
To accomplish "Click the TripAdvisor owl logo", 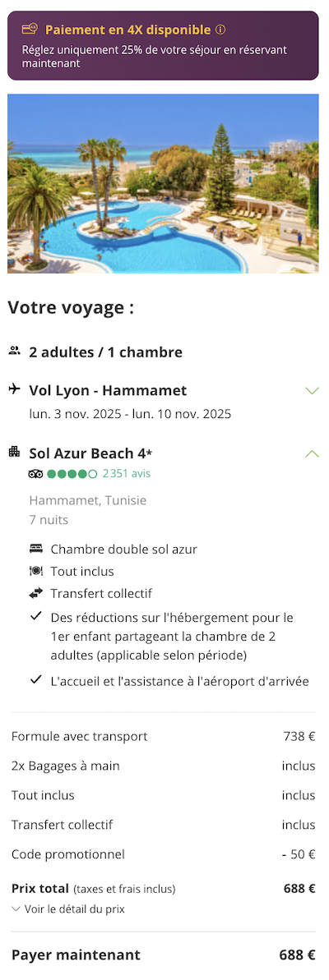I will click(35, 474).
